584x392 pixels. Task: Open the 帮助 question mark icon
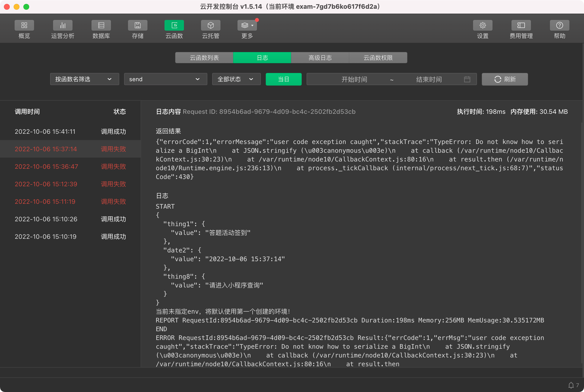(559, 26)
